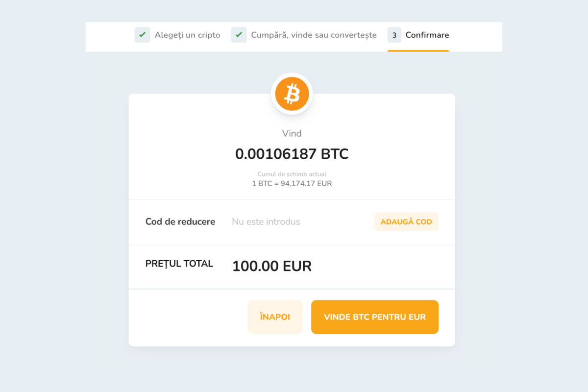
Task: Click the 'PREȚUL TOTAL' label
Action: tap(179, 263)
